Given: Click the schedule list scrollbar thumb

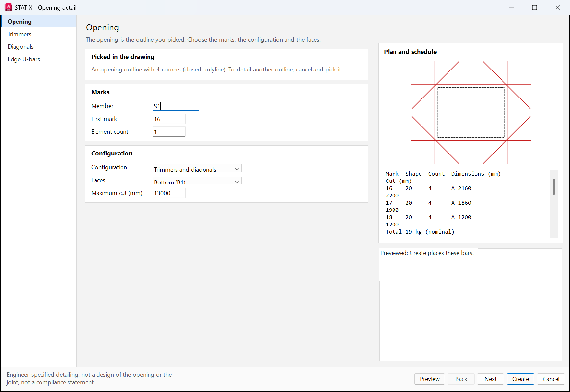Looking at the screenshot, I should 554,187.
